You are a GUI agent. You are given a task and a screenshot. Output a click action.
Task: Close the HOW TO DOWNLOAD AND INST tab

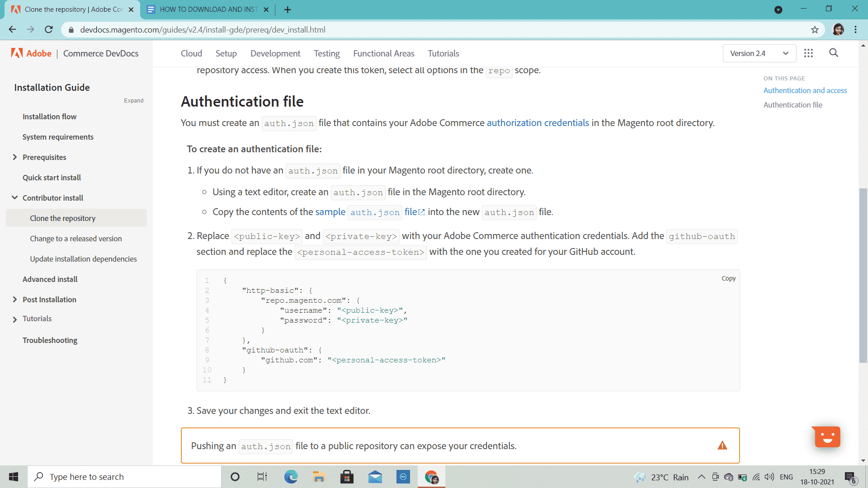click(266, 9)
